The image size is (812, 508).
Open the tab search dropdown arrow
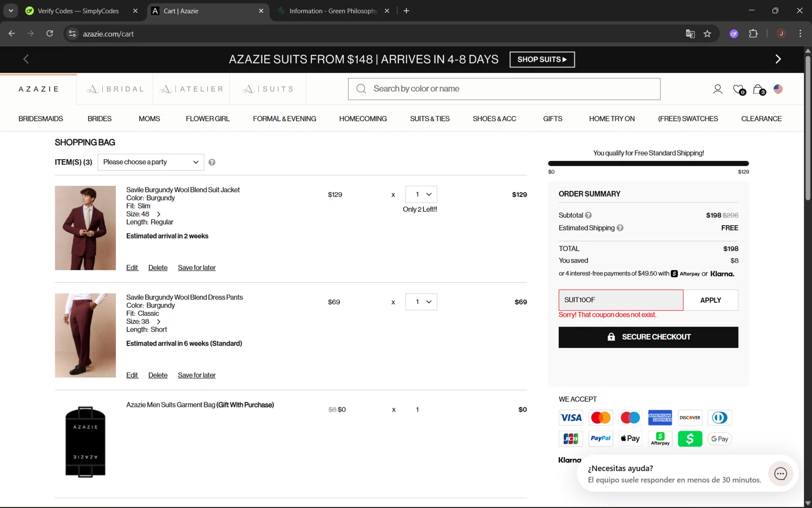pyautogui.click(x=11, y=11)
